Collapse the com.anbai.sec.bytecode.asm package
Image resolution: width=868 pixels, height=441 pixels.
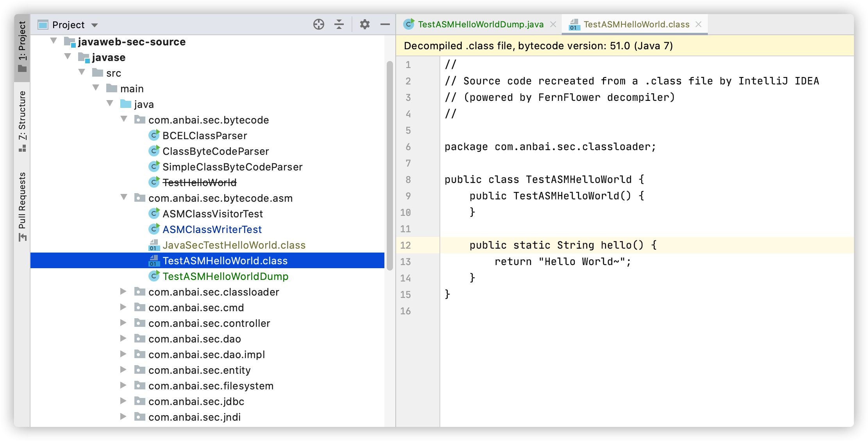coord(124,197)
